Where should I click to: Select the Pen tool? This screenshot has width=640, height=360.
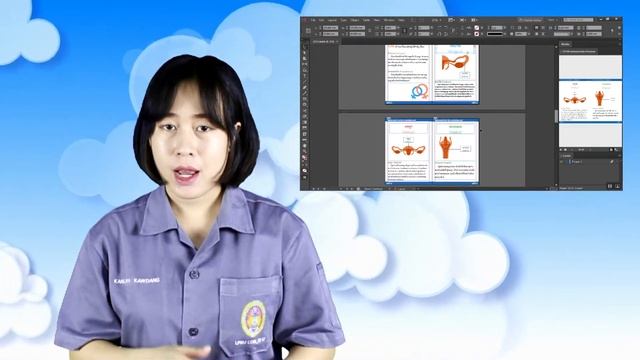[305, 87]
